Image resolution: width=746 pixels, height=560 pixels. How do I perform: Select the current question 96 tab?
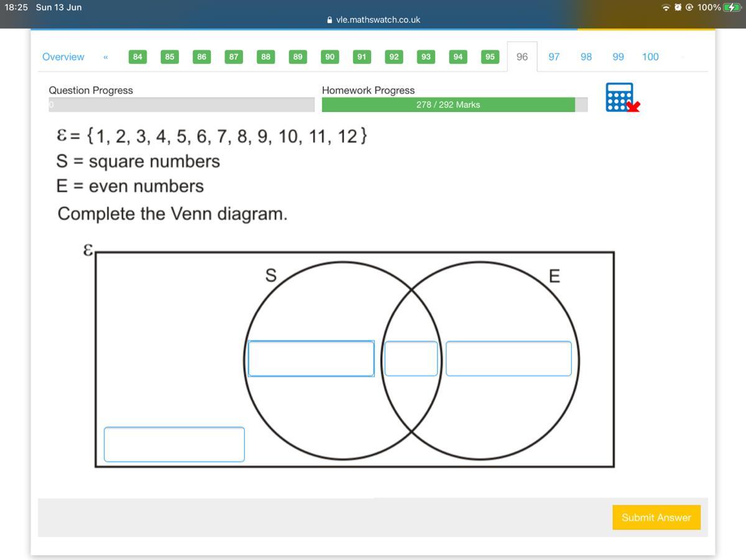tap(522, 57)
